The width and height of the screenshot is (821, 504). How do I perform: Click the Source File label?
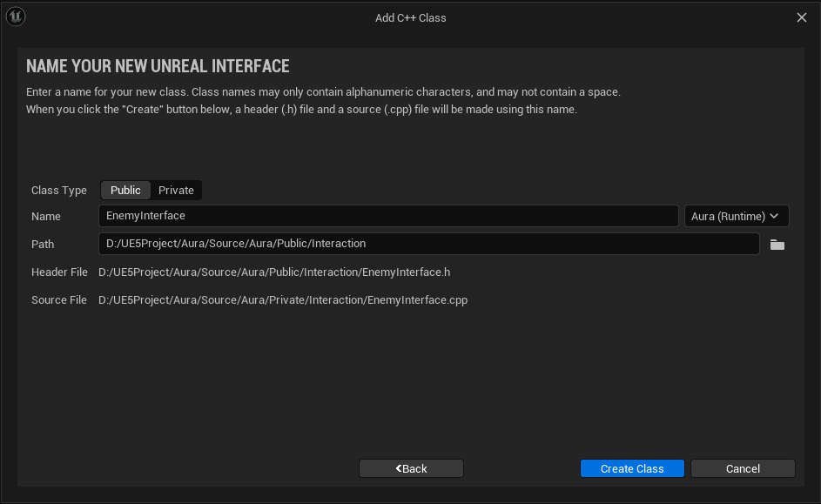click(59, 300)
